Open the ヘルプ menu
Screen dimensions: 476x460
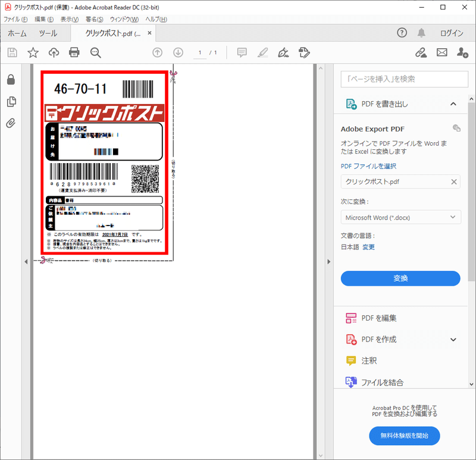pos(156,20)
